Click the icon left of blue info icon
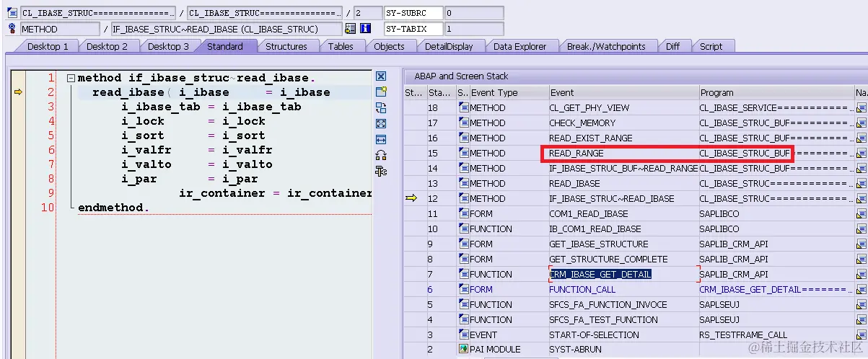Viewport: 868px width, 359px height. (351, 29)
